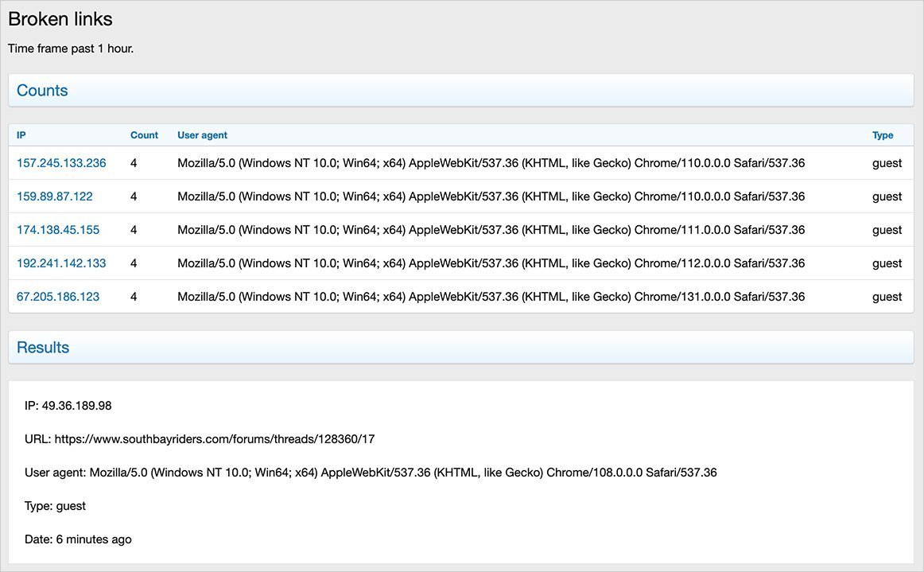Sort by the IP column header

pos(21,135)
